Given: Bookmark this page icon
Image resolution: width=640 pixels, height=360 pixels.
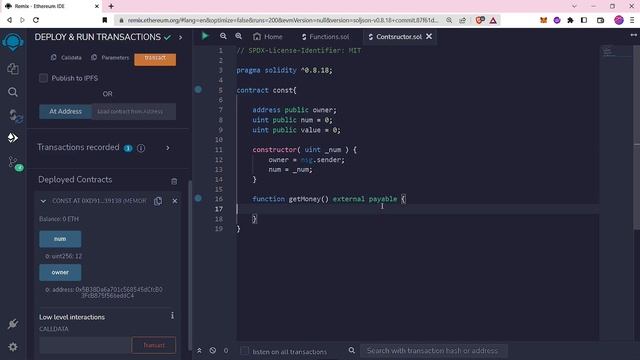Looking at the screenshot, I should [105, 20].
